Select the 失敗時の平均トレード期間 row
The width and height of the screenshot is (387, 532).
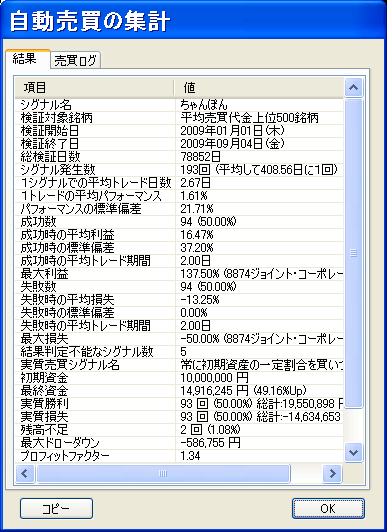[x=85, y=326]
